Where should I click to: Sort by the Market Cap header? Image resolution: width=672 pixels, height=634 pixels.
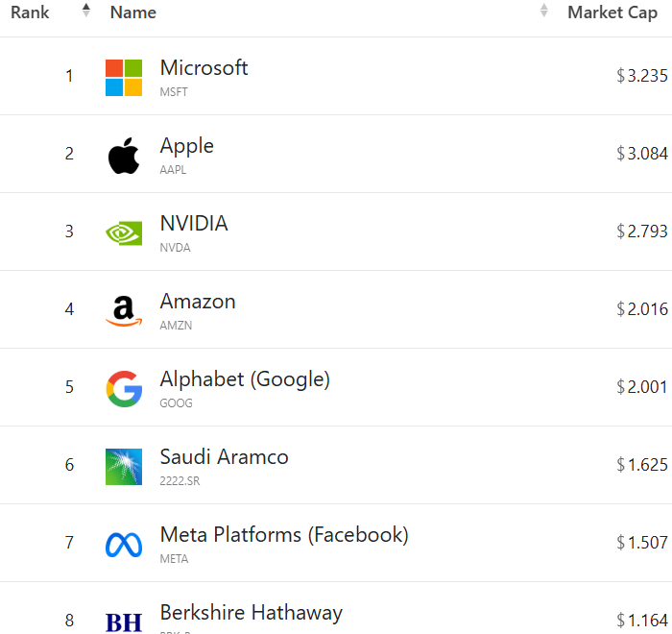pyautogui.click(x=612, y=12)
